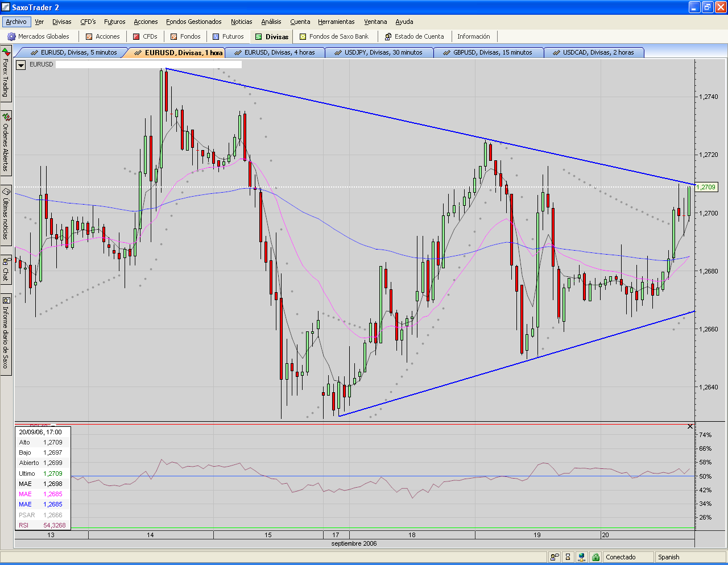This screenshot has width=728, height=565.
Task: Click the Fondos toolbar icon
Action: coord(174,36)
